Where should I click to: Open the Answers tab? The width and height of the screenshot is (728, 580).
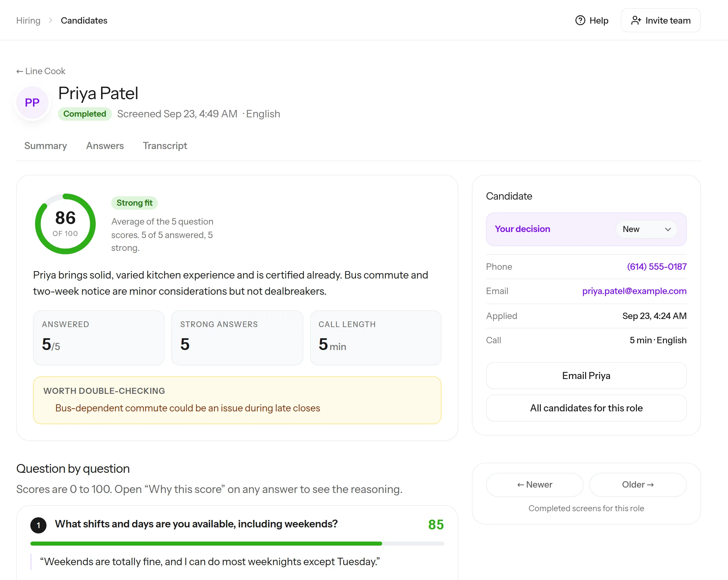point(105,146)
